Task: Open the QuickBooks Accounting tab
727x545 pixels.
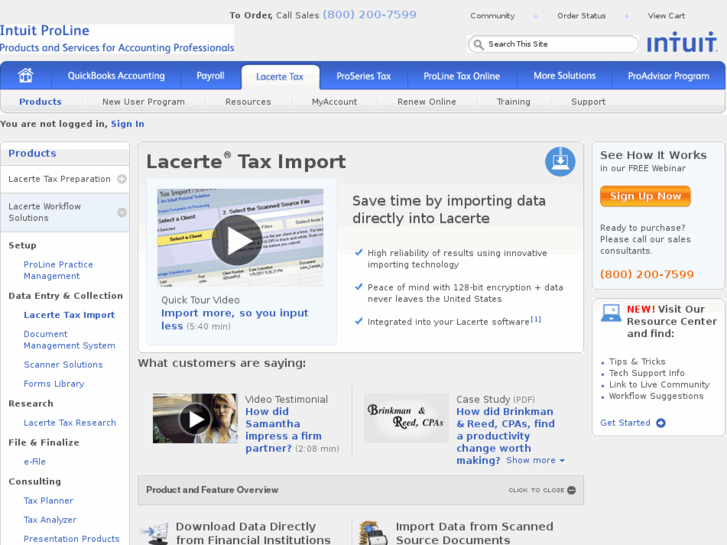Action: (116, 76)
